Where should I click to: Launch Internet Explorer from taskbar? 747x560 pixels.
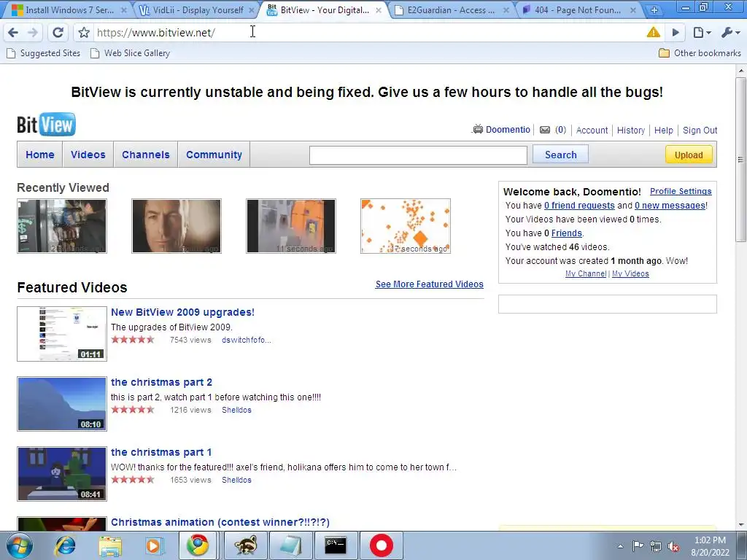(65, 545)
